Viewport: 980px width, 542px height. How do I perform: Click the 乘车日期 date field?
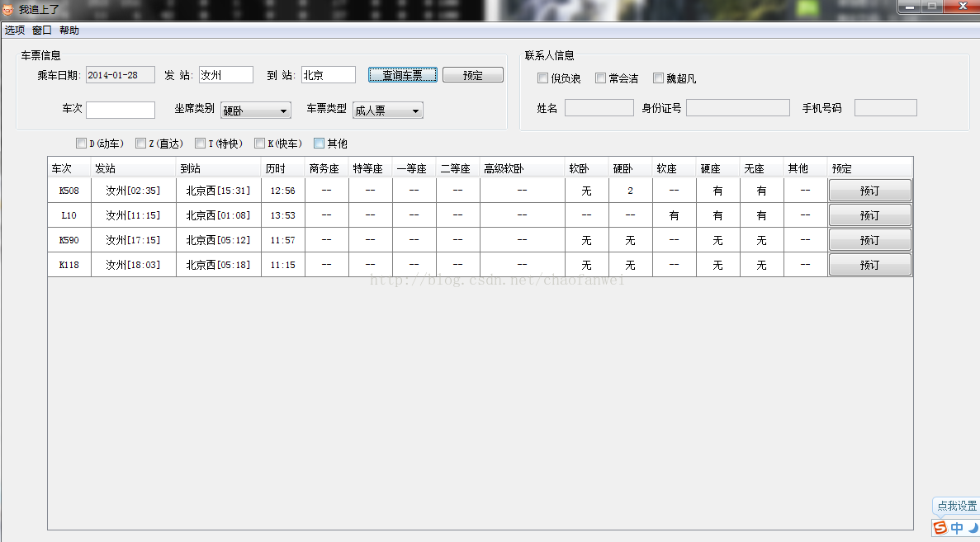click(x=120, y=75)
